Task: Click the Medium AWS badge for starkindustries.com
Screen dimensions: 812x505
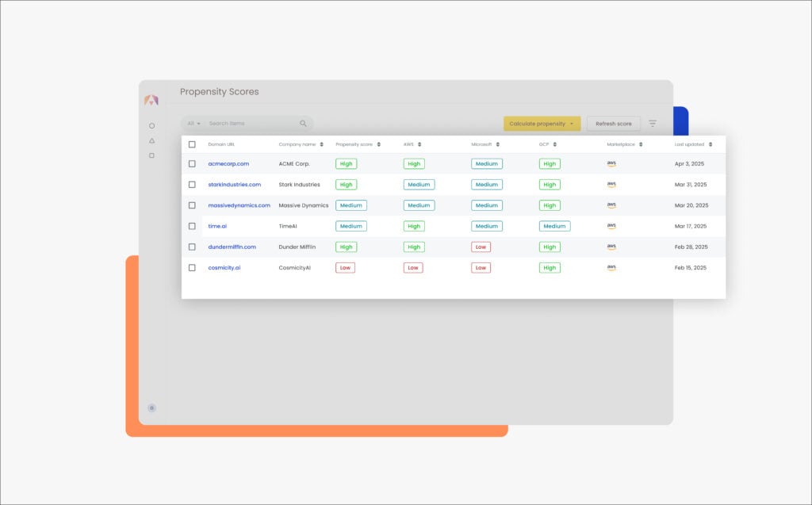Action: [419, 185]
